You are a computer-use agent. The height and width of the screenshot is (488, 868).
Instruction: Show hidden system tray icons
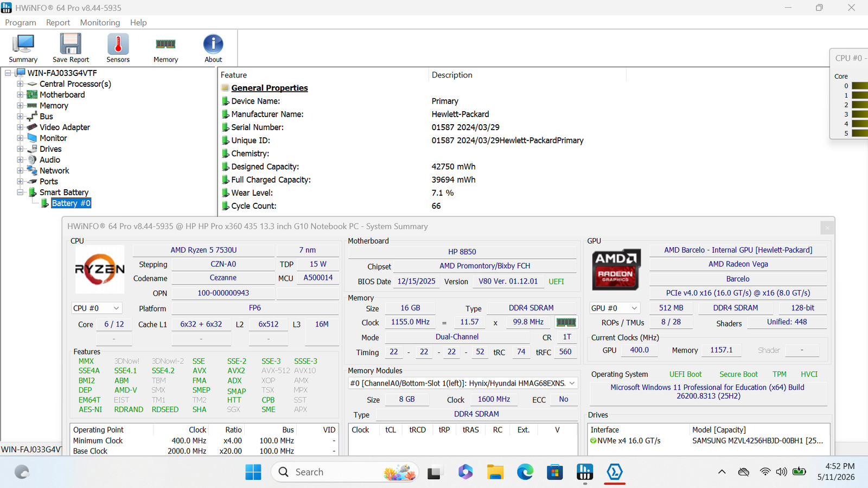tap(722, 472)
